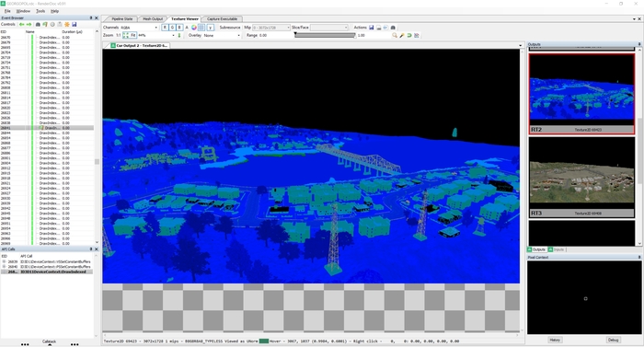Pin the Event Browser panel
Viewport: 644px width, 347px height.
tap(91, 18)
